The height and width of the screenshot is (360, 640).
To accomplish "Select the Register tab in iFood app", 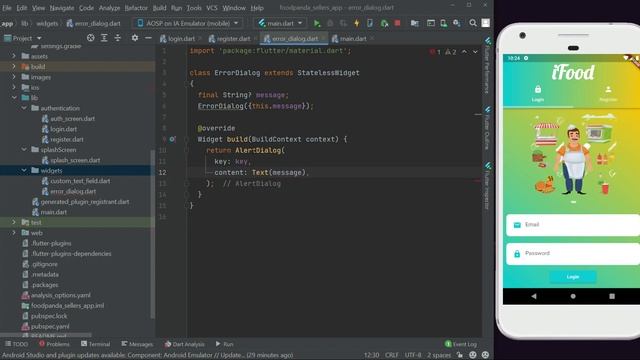I will pyautogui.click(x=608, y=93).
